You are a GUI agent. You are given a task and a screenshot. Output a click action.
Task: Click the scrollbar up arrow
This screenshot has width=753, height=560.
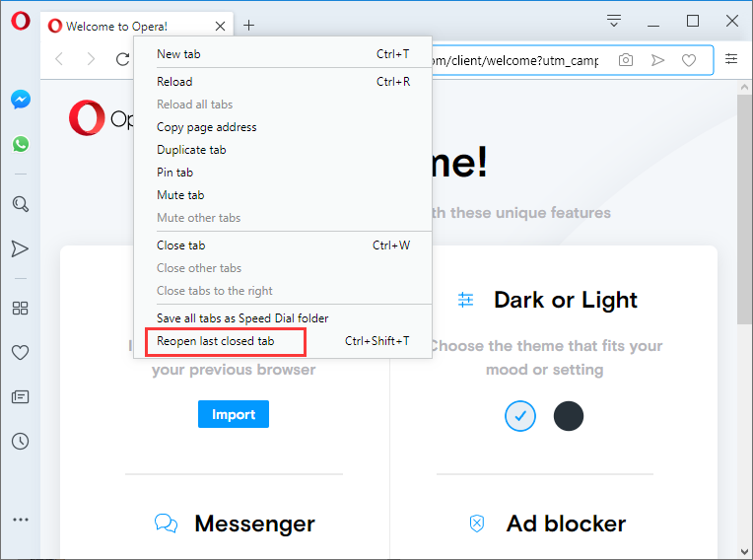tap(744, 87)
